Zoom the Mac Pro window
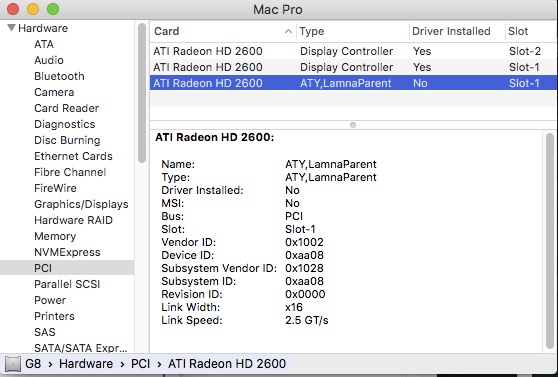 [53, 9]
